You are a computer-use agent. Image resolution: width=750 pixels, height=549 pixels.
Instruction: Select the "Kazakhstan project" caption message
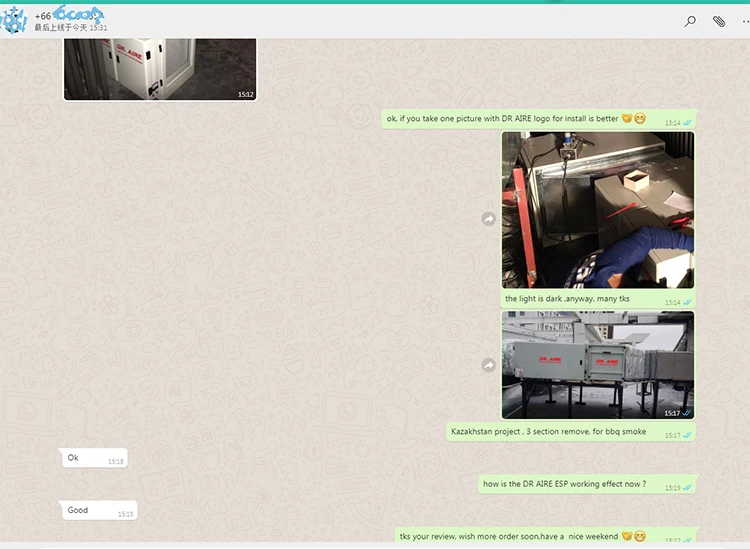[549, 432]
